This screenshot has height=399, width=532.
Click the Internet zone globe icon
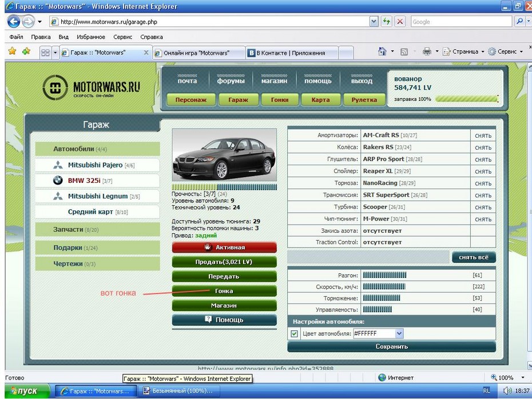(x=382, y=377)
